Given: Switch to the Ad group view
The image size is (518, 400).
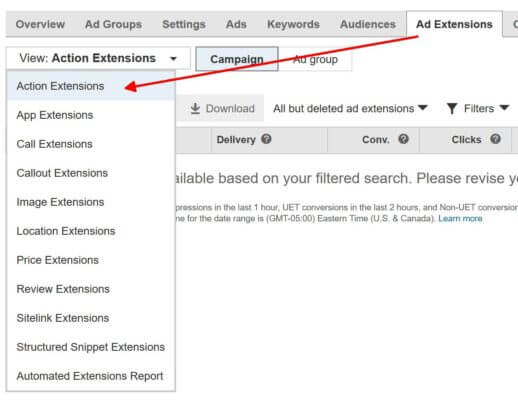Looking at the screenshot, I should [315, 59].
